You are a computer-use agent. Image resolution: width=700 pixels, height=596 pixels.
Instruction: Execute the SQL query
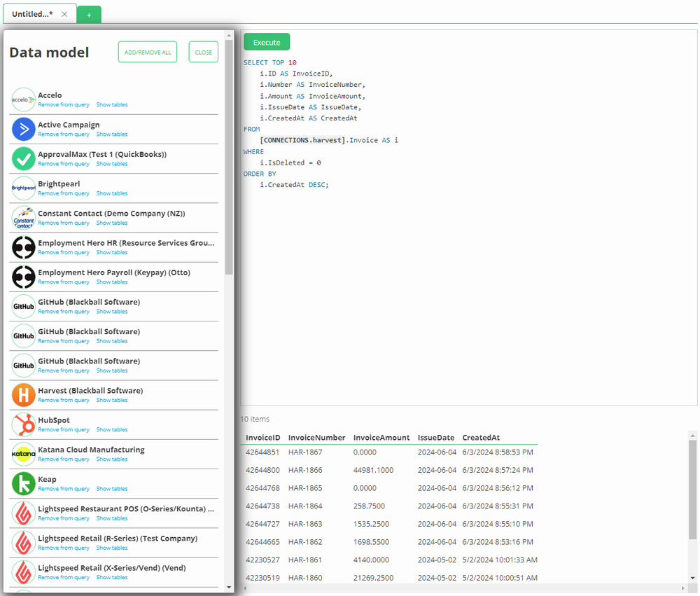point(267,41)
